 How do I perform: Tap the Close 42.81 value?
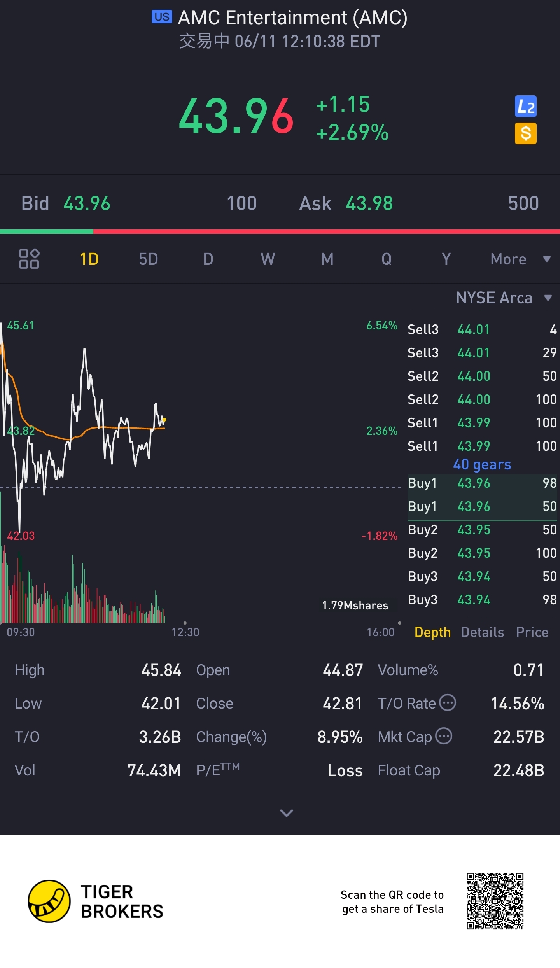pos(343,704)
